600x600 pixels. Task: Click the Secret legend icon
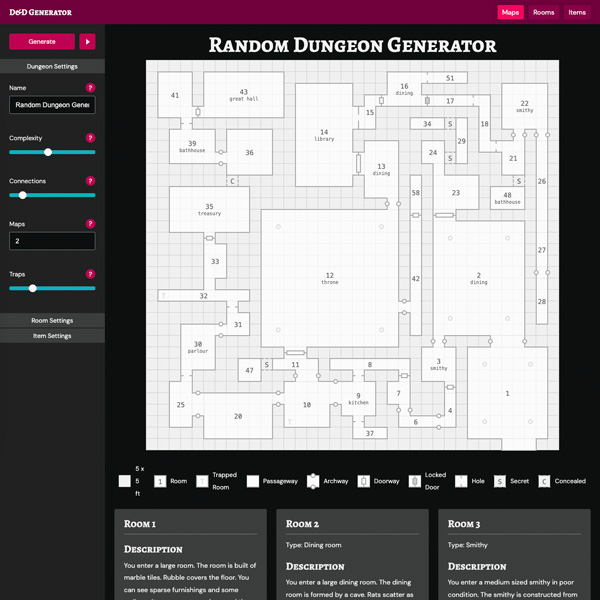(x=500, y=481)
